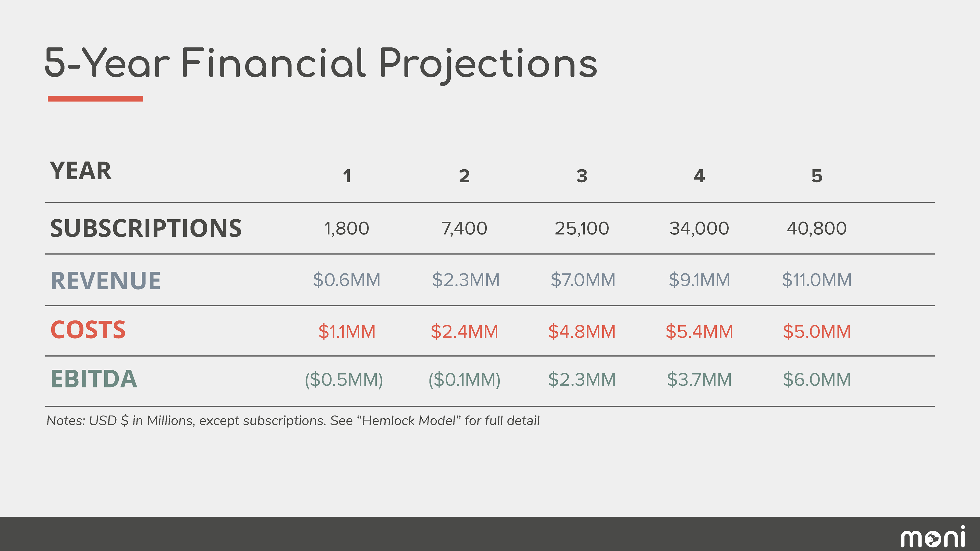Click the REVENUE row label
980x551 pixels.
[105, 281]
